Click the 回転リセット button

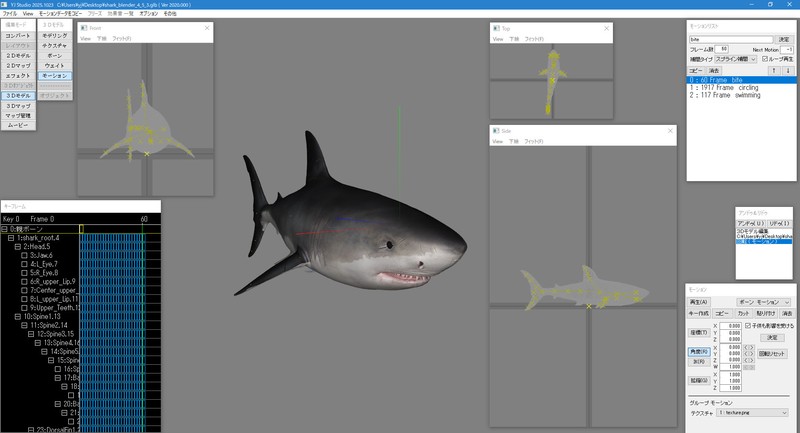click(772, 353)
